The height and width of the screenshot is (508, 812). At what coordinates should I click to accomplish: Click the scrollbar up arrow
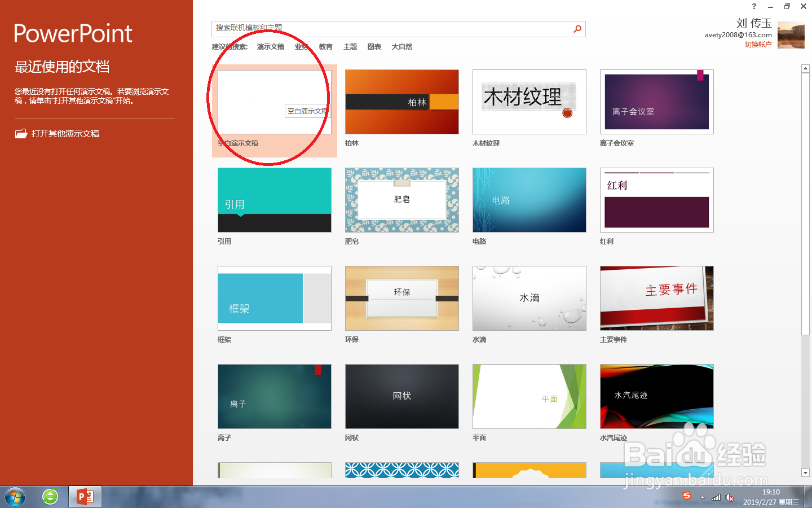(x=805, y=68)
